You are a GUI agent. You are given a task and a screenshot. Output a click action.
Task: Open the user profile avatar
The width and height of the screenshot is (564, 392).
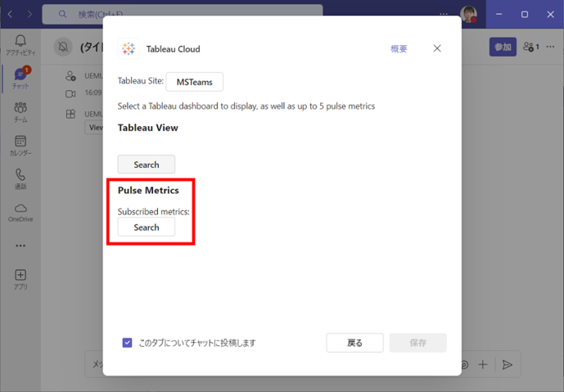[469, 15]
